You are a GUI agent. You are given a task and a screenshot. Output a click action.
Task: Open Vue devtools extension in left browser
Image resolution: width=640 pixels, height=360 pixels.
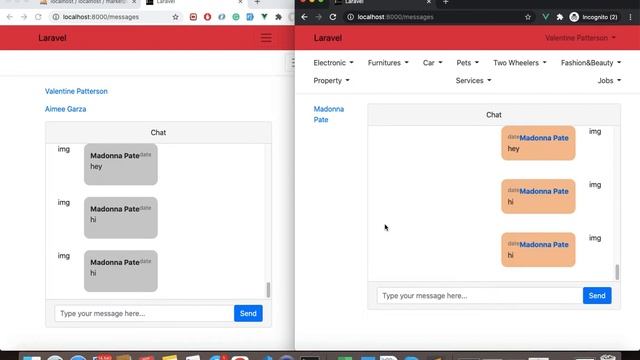(x=264, y=17)
